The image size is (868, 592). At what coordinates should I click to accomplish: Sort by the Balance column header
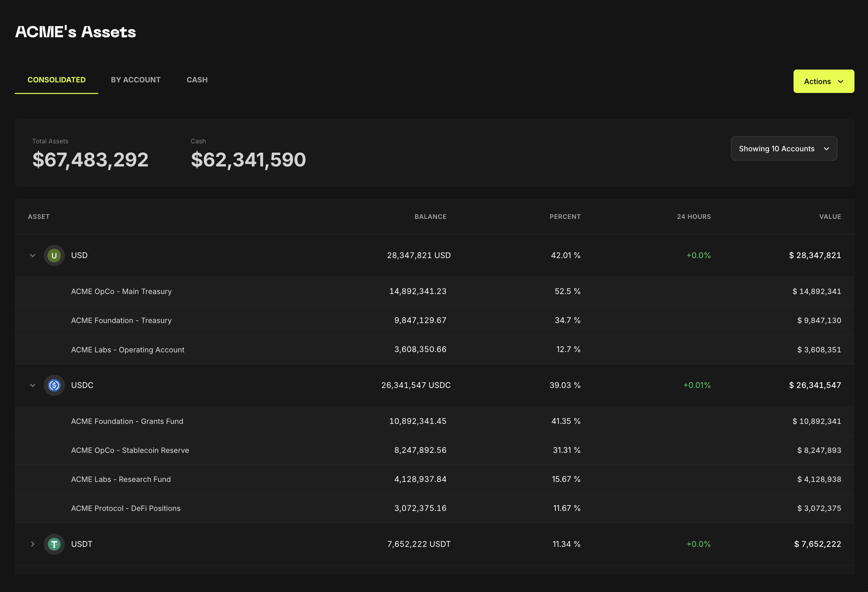[430, 217]
